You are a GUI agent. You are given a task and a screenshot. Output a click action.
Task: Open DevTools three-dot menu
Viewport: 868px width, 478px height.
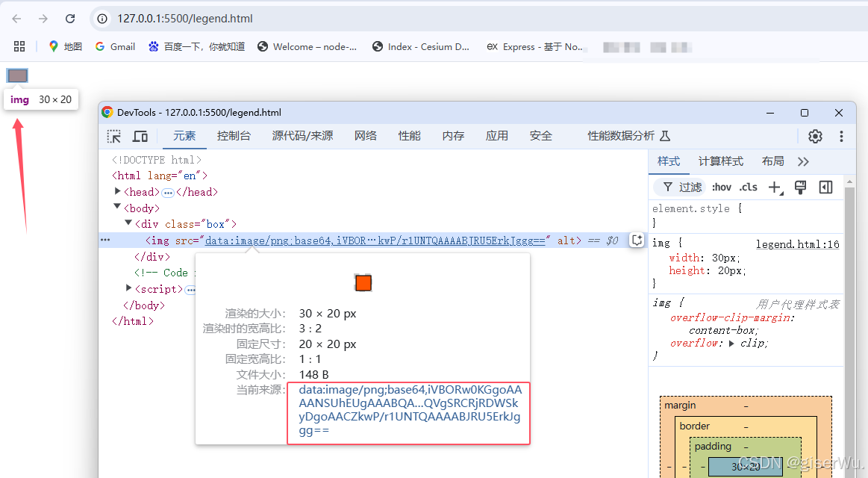click(841, 136)
